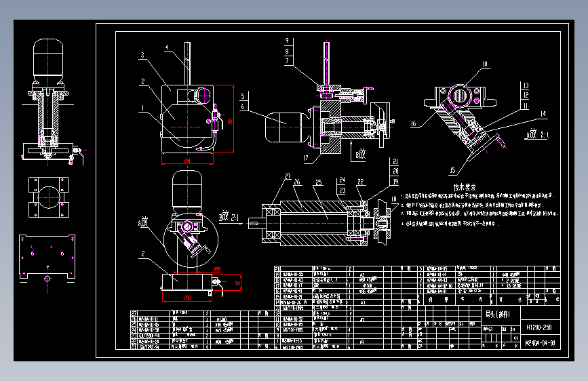Select part number 10 callout
The height and width of the screenshot is (381, 588).
[484, 64]
